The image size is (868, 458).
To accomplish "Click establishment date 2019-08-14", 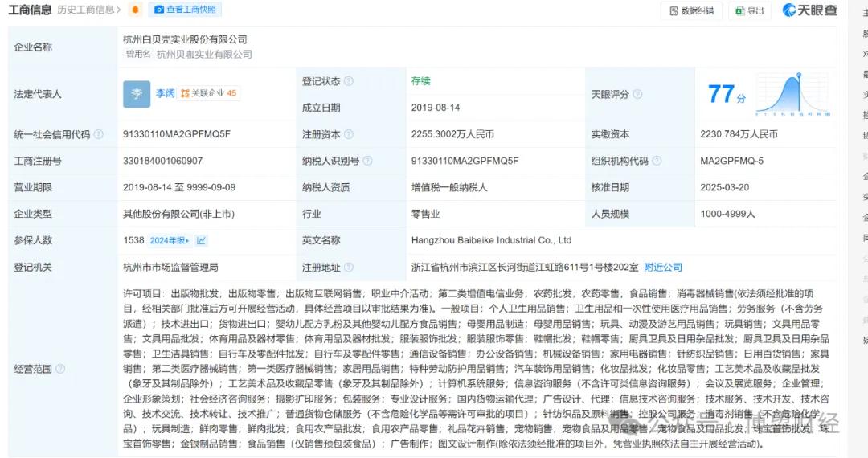I will pos(436,108).
